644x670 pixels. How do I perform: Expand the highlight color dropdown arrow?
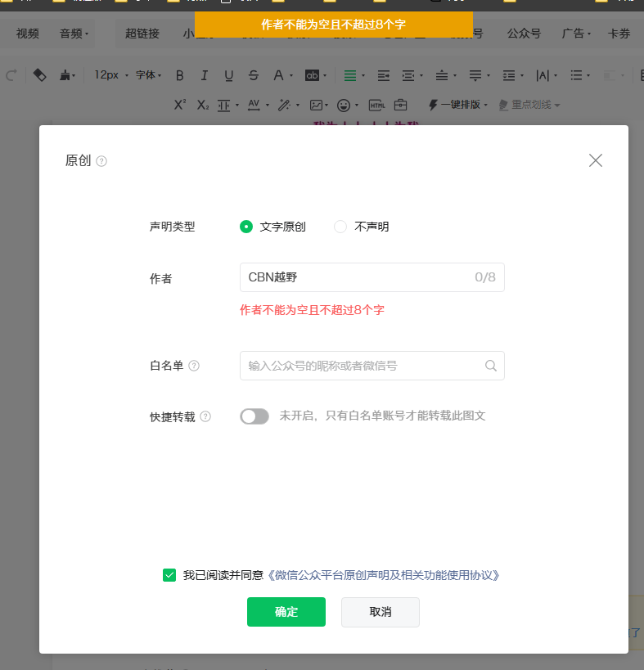pyautogui.click(x=325, y=76)
